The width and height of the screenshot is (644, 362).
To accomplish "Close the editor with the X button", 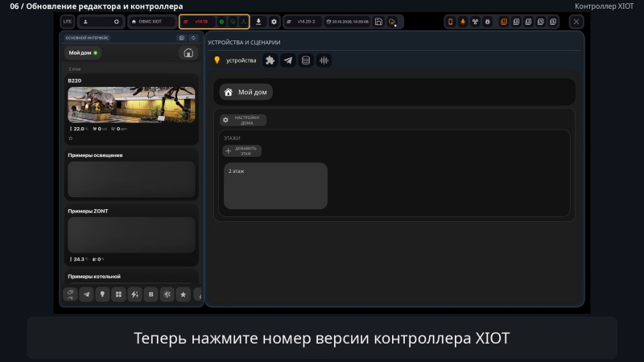I will pos(576,22).
